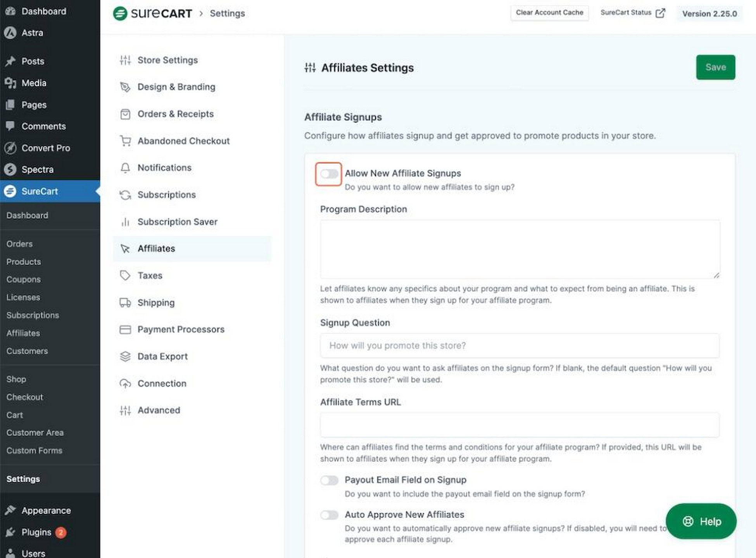
Task: Open Advanced settings section
Action: pos(159,410)
